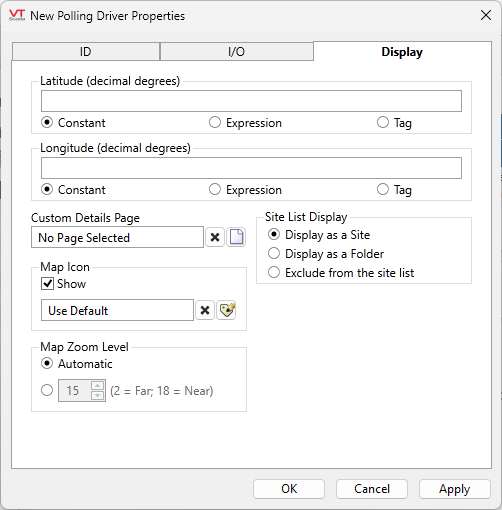The height and width of the screenshot is (510, 502).
Task: Uncheck the Show map icon checkbox
Action: (47, 284)
